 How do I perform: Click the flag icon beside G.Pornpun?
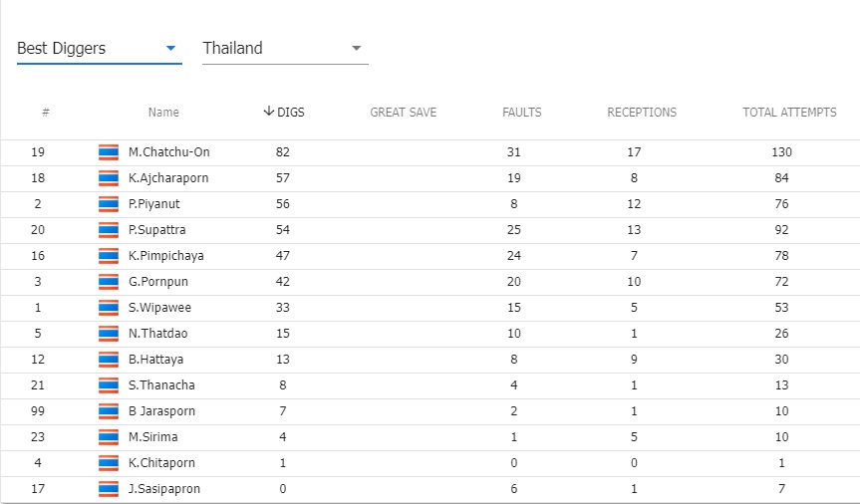click(108, 281)
